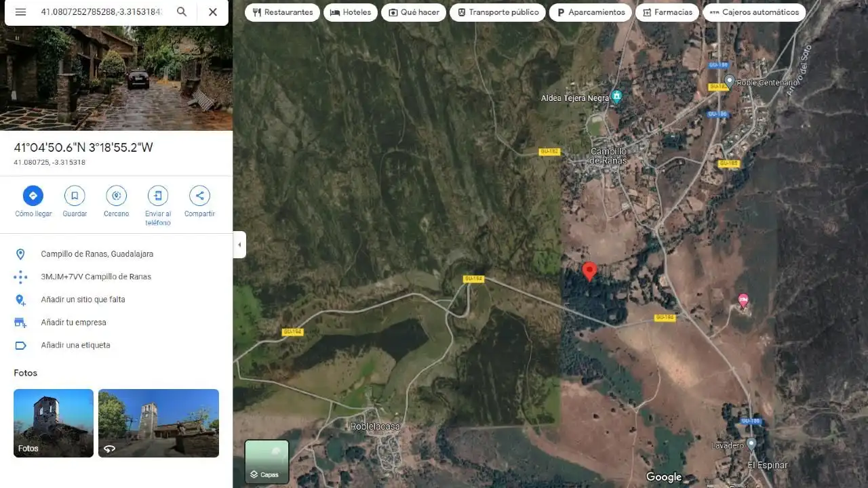Click the search magnifier icon
This screenshot has width=868, height=488.
[182, 12]
